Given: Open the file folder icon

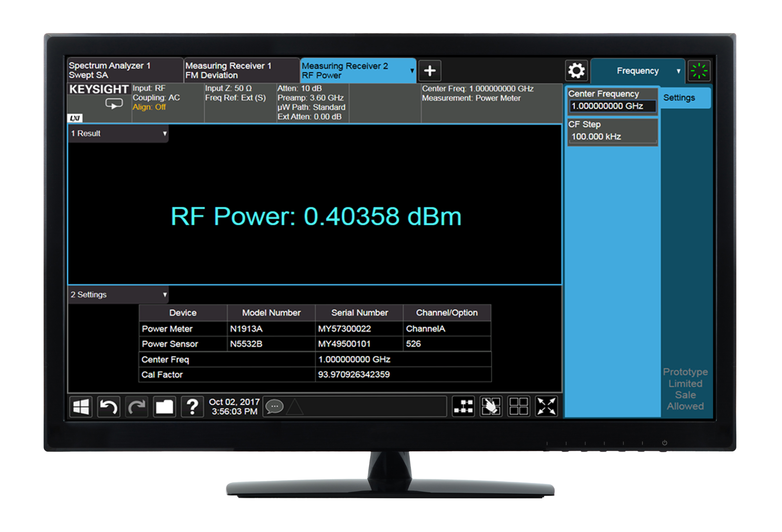Looking at the screenshot, I should click(164, 407).
